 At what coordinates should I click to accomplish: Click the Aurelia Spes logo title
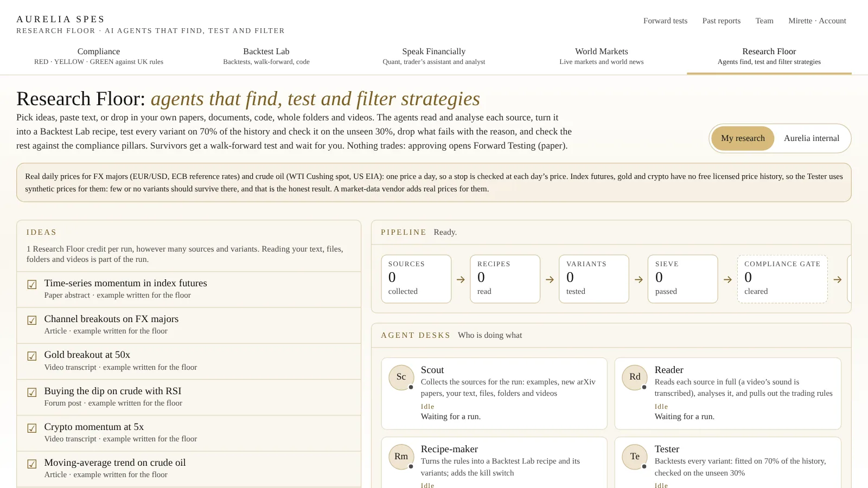[61, 19]
